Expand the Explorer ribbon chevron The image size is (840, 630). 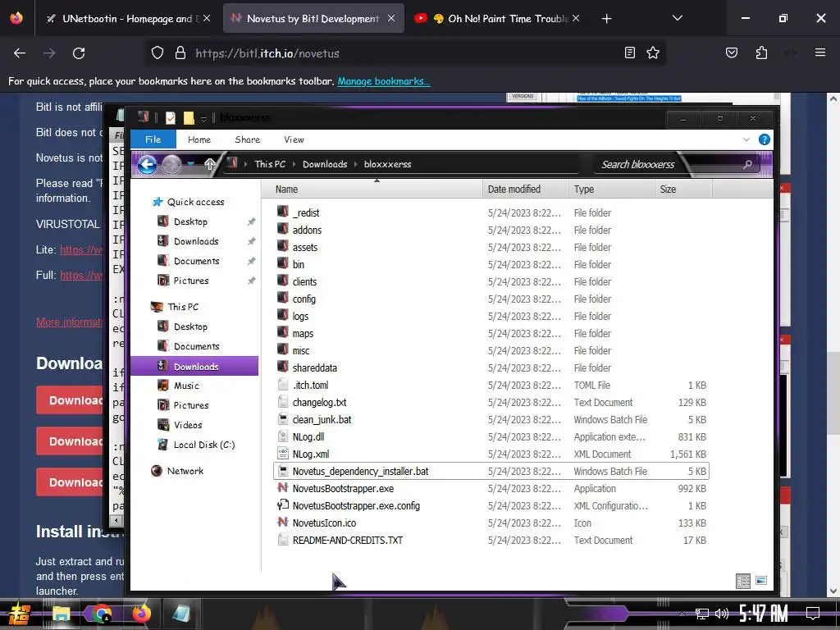tap(746, 139)
